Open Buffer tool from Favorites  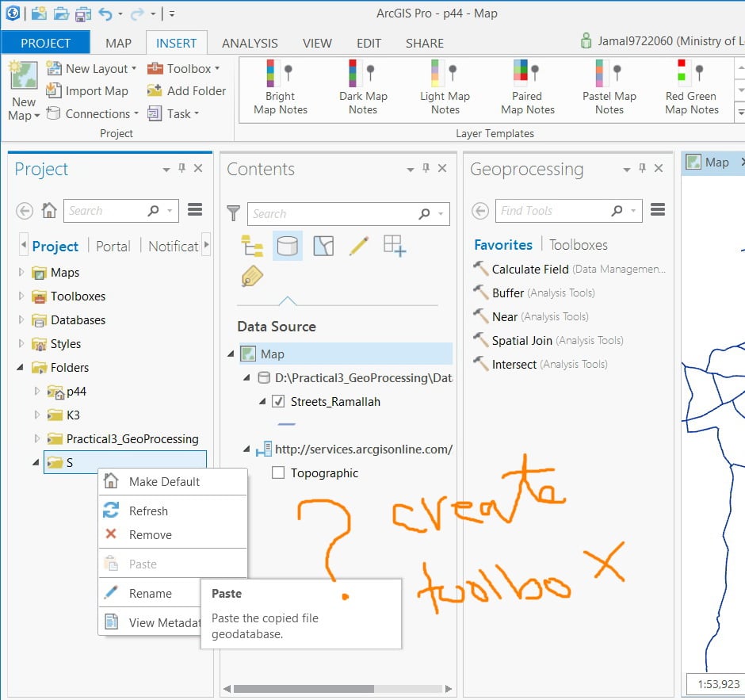click(x=533, y=293)
